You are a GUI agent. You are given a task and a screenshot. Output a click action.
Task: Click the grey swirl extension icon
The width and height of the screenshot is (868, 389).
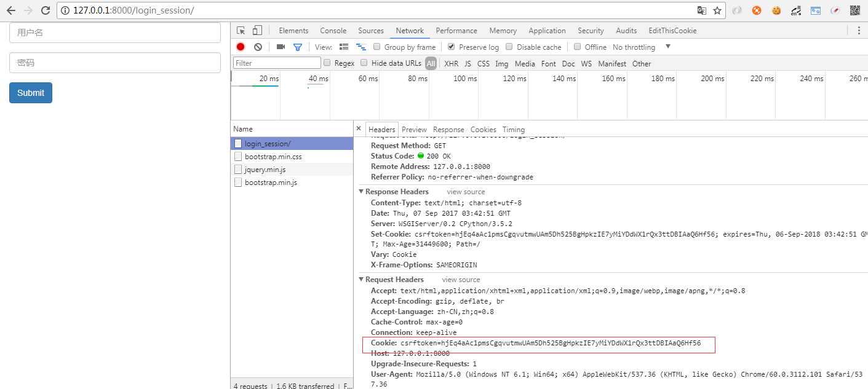pyautogui.click(x=737, y=10)
